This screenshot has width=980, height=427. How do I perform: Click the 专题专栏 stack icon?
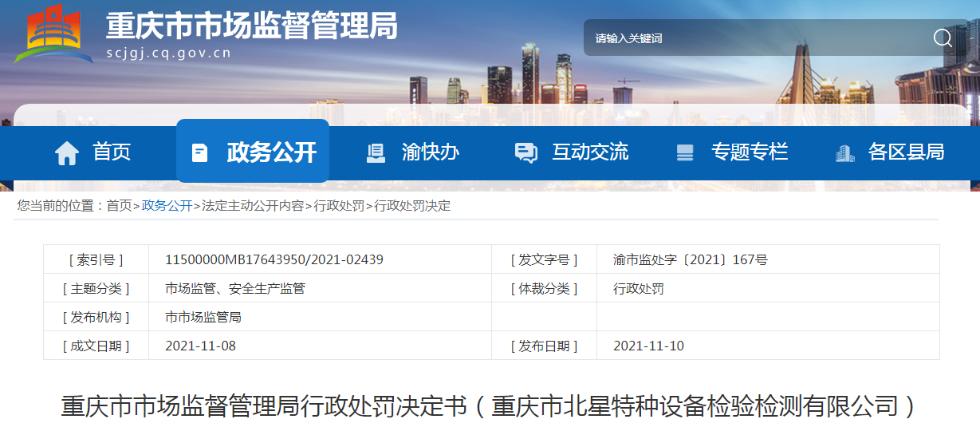pyautogui.click(x=684, y=152)
